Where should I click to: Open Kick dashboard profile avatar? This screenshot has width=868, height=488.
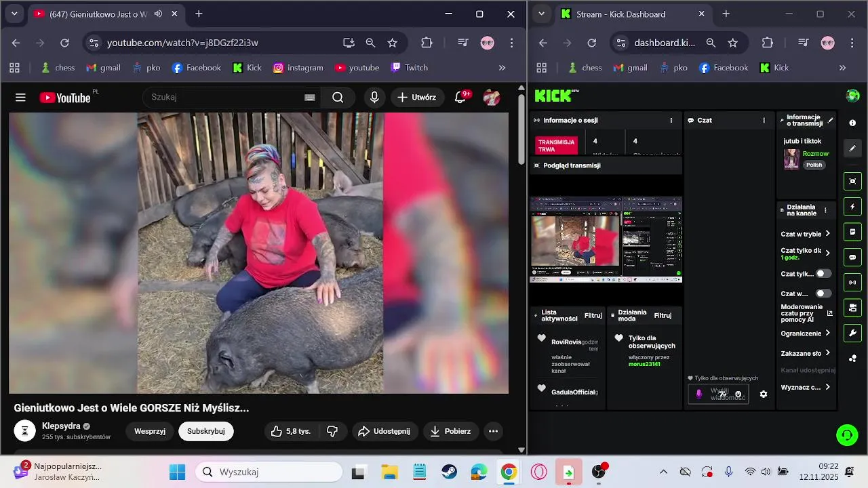click(x=853, y=96)
